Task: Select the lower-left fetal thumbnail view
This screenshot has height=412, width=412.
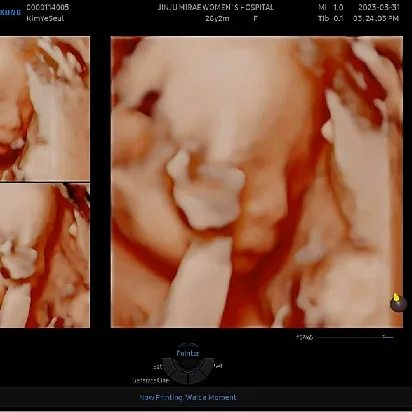Action: point(45,256)
